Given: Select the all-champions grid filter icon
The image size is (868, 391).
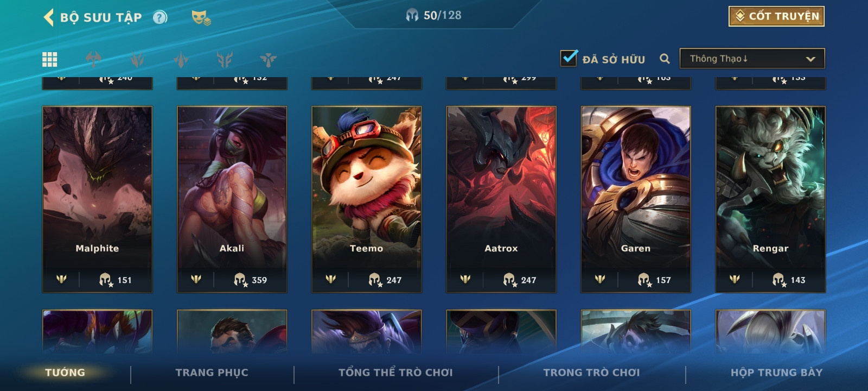Looking at the screenshot, I should pyautogui.click(x=50, y=59).
